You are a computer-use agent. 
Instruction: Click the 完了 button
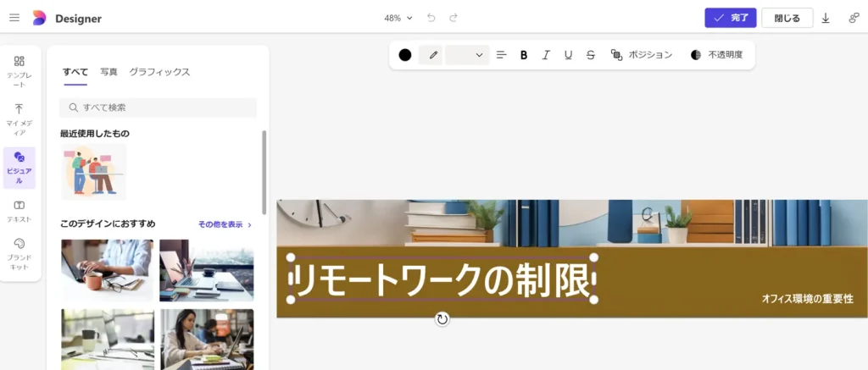point(730,18)
